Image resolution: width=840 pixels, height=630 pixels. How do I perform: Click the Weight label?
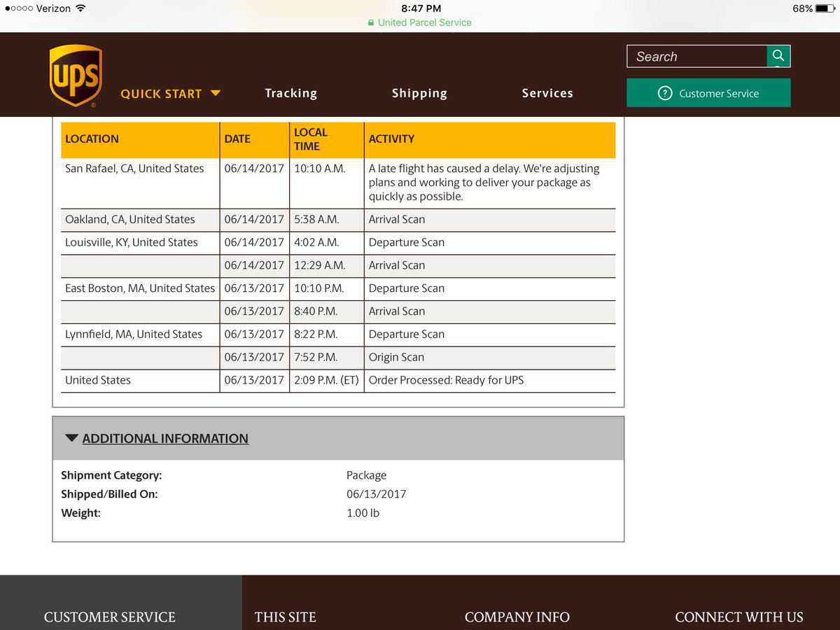click(80, 513)
